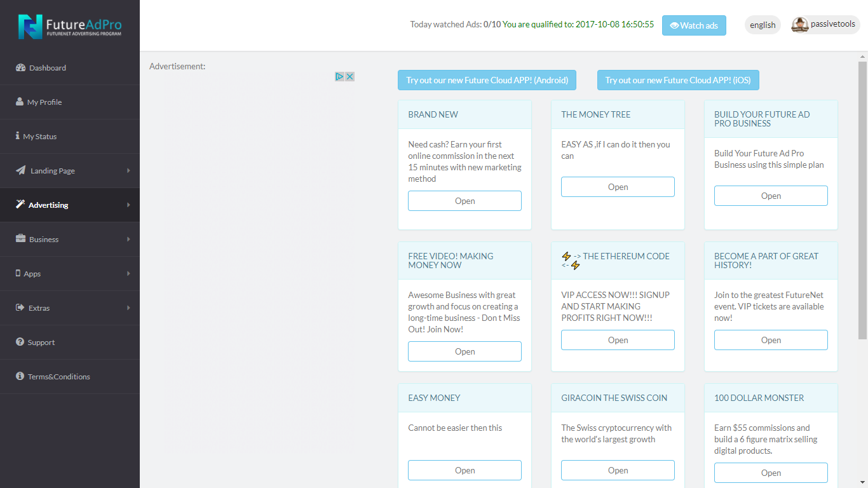
Task: Click the 'VIP ACCESS NOW!!!' description text
Action: 615,306
